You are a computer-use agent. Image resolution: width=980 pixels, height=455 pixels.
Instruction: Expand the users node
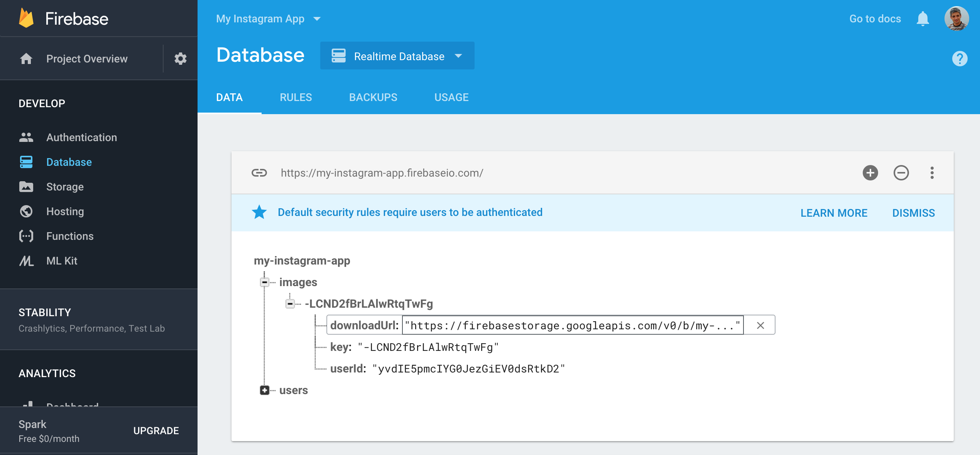[265, 390]
